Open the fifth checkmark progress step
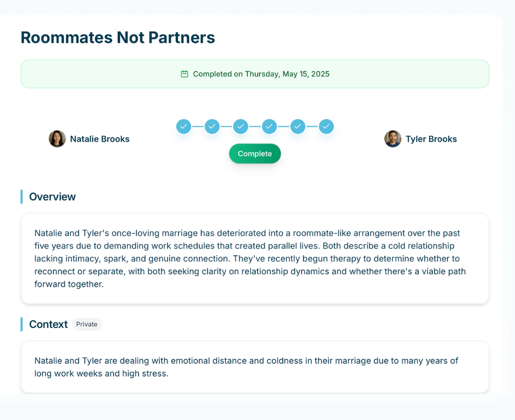515x420 pixels. point(298,126)
